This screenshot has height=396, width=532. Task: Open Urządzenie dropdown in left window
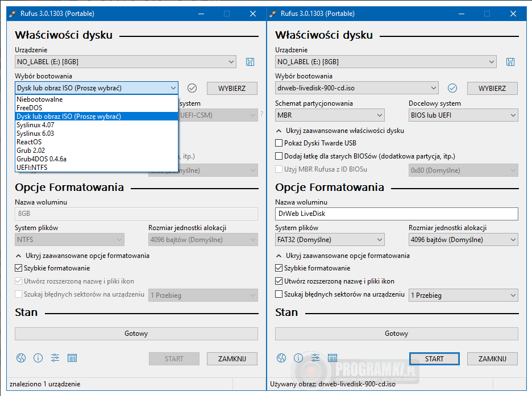point(126,62)
